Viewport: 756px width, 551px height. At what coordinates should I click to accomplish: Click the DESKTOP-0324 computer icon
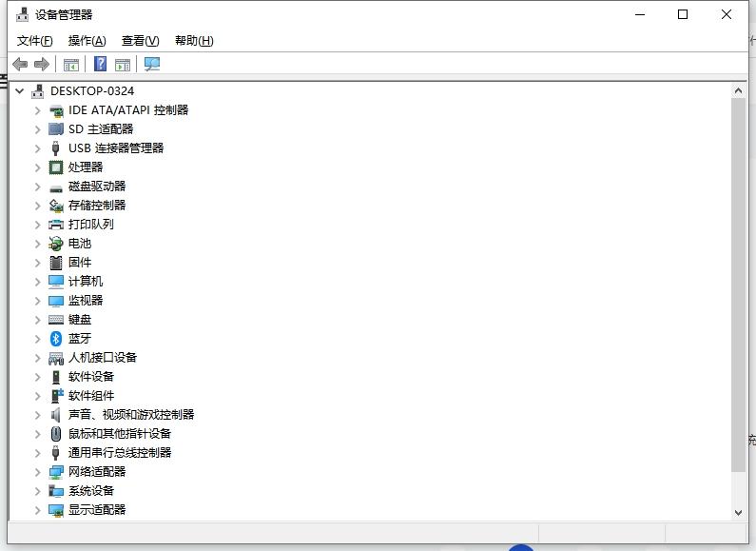tap(38, 91)
